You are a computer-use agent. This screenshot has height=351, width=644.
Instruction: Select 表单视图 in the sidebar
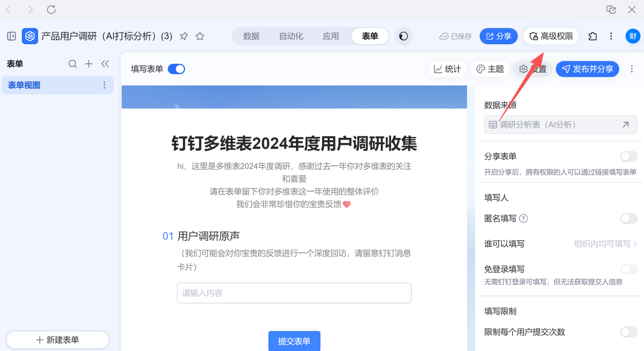tap(57, 85)
